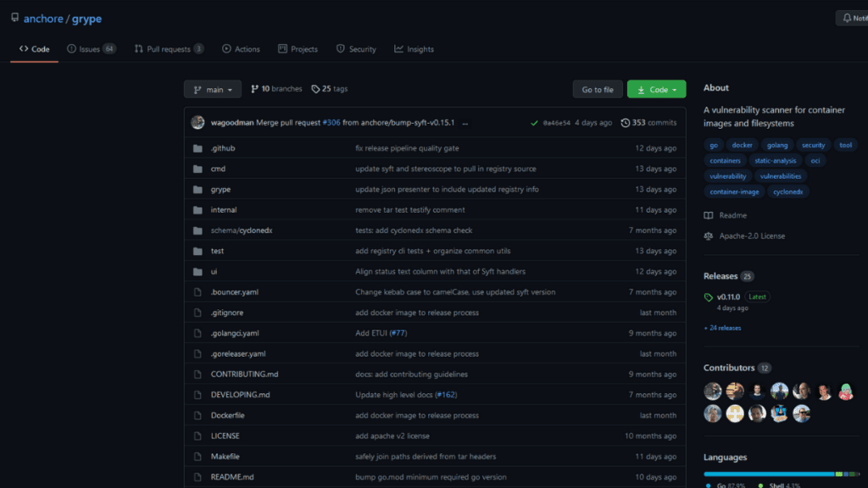The width and height of the screenshot is (868, 488).
Task: Open the + 24 releases link
Action: tap(722, 328)
